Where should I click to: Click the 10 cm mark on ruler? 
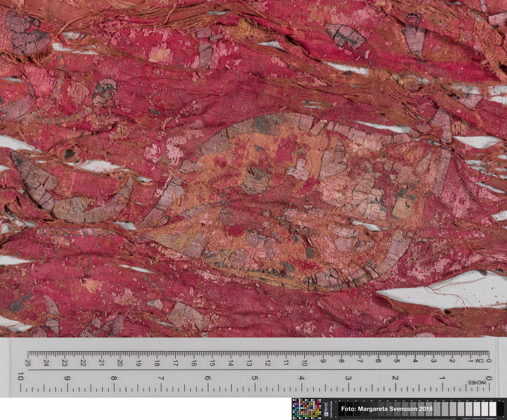click(x=305, y=363)
